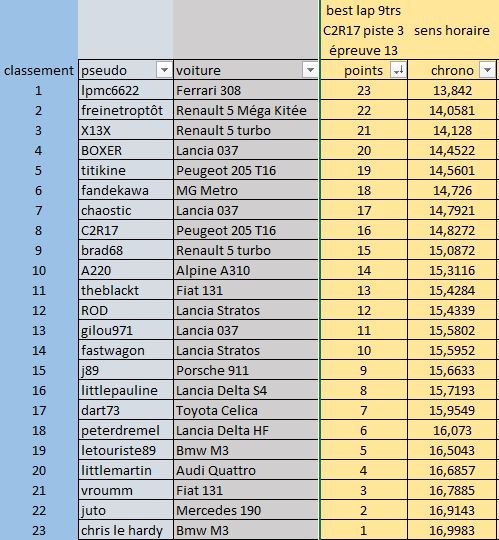
Task: Click the chris le hardy cell
Action: 126,530
